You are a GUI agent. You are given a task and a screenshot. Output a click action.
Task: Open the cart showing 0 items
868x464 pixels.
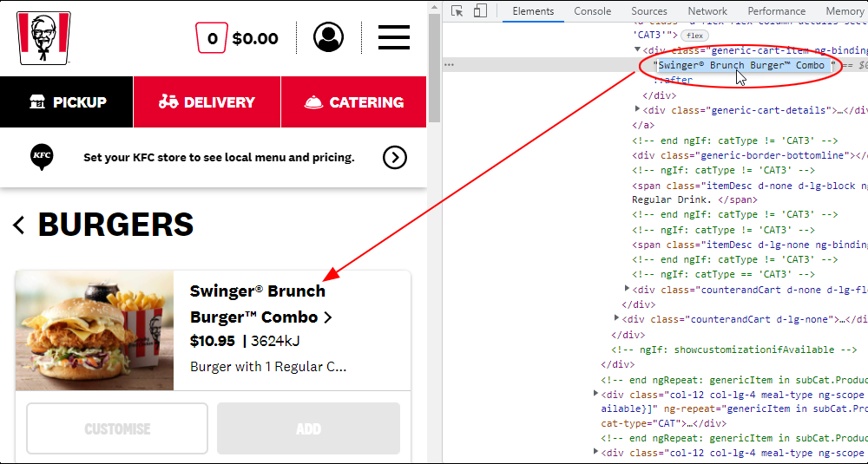(212, 38)
